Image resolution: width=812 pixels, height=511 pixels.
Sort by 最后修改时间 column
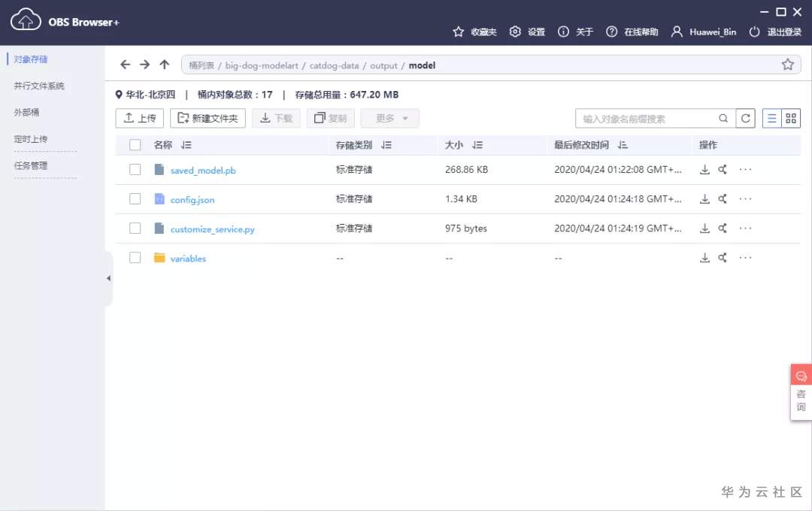coord(623,146)
